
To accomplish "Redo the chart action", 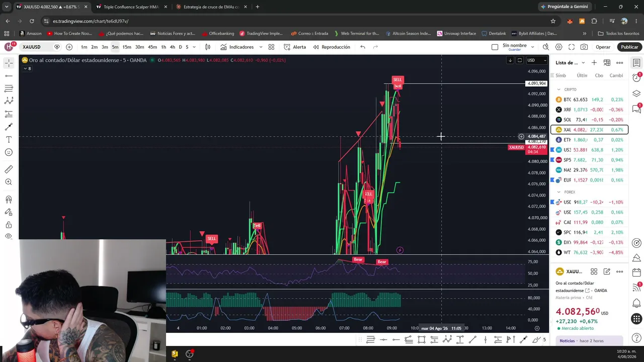I will (375, 47).
